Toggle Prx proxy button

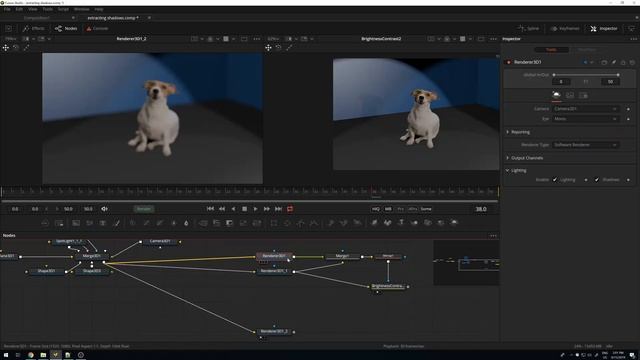point(400,209)
